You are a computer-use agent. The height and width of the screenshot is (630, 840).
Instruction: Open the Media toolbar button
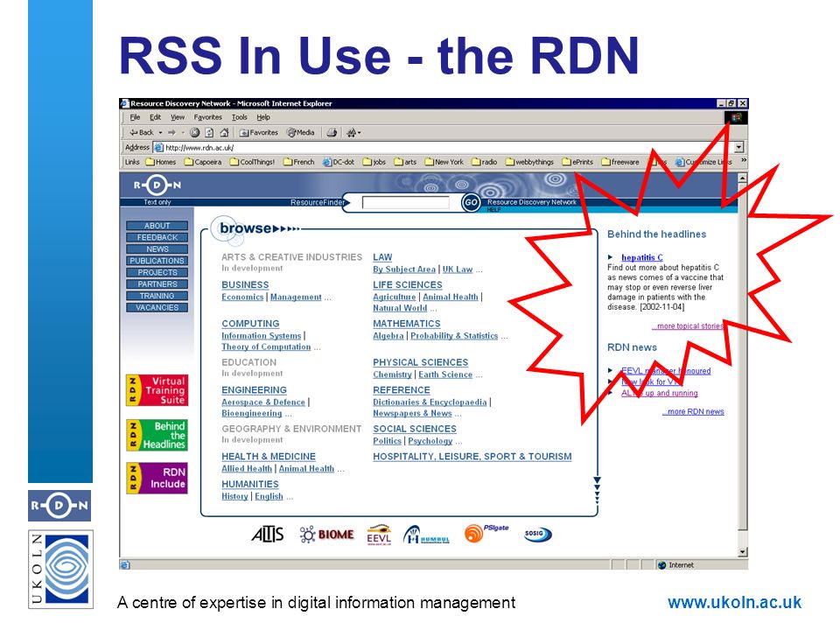[x=301, y=132]
